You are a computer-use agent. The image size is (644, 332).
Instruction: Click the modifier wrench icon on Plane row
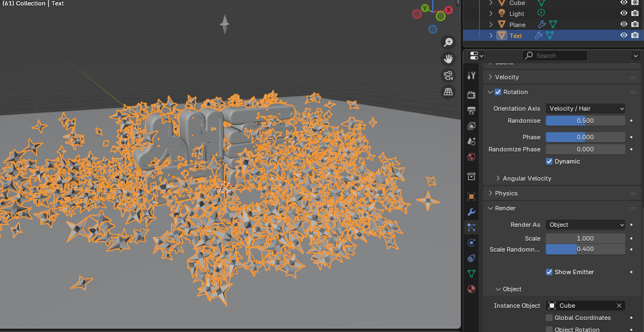click(x=542, y=25)
